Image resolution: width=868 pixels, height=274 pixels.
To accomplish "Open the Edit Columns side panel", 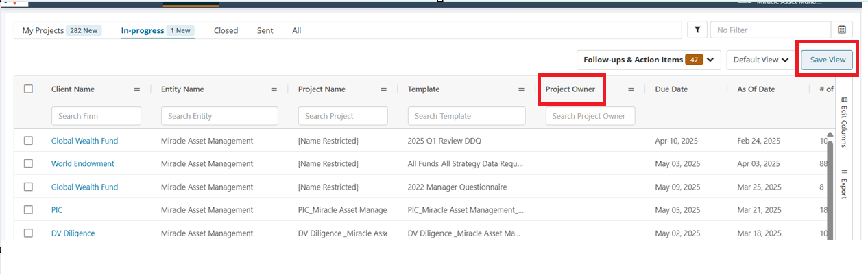I will click(x=844, y=122).
